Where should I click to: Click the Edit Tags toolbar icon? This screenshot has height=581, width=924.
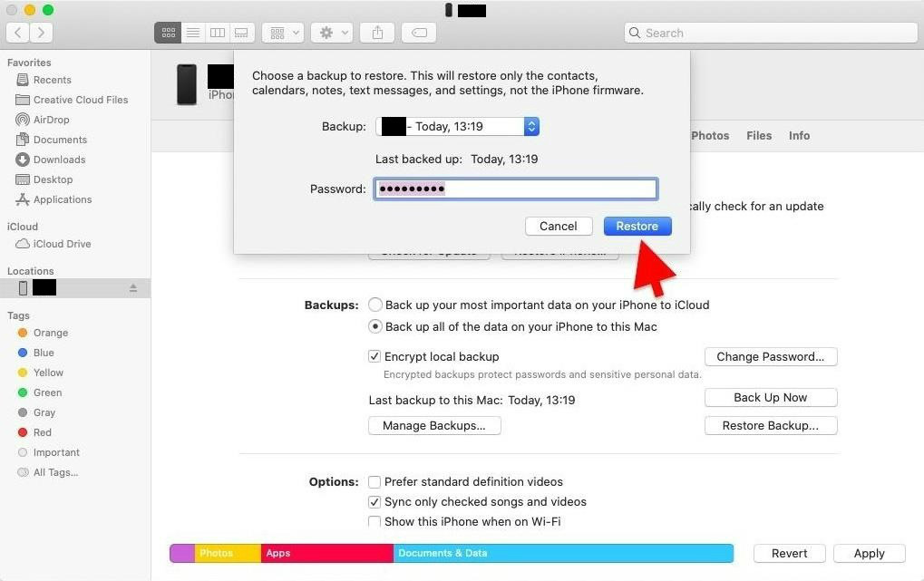pyautogui.click(x=418, y=33)
